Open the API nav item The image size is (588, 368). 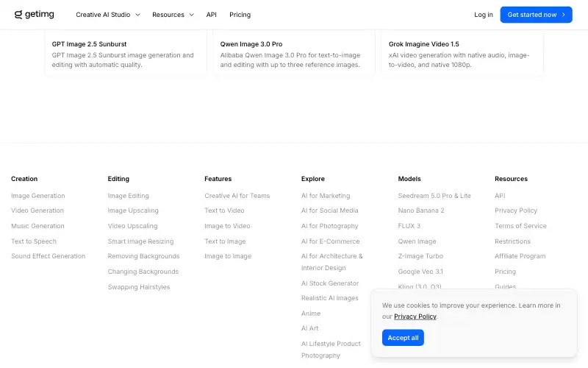coord(212,15)
